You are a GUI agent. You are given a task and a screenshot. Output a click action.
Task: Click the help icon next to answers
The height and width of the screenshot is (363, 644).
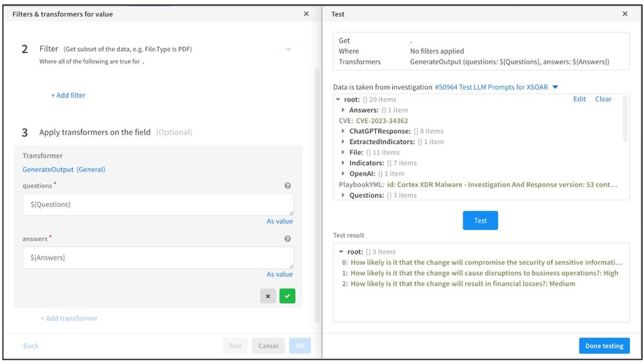click(x=287, y=239)
